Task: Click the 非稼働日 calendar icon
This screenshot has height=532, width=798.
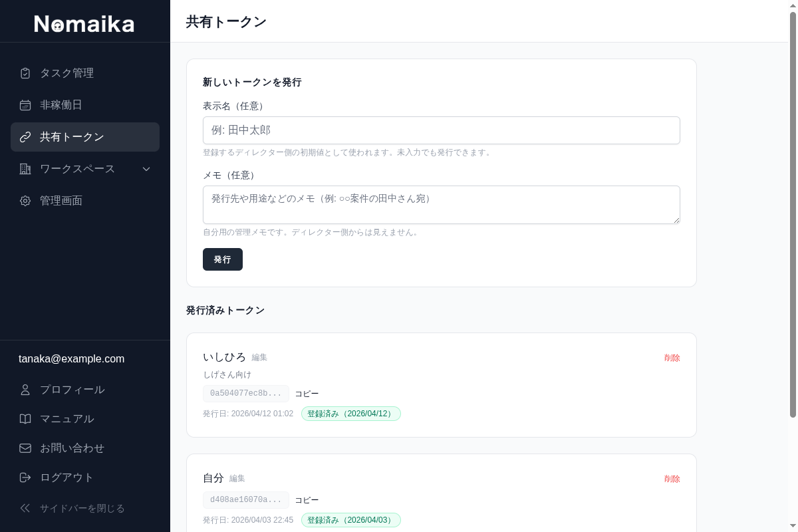Action: [x=25, y=105]
